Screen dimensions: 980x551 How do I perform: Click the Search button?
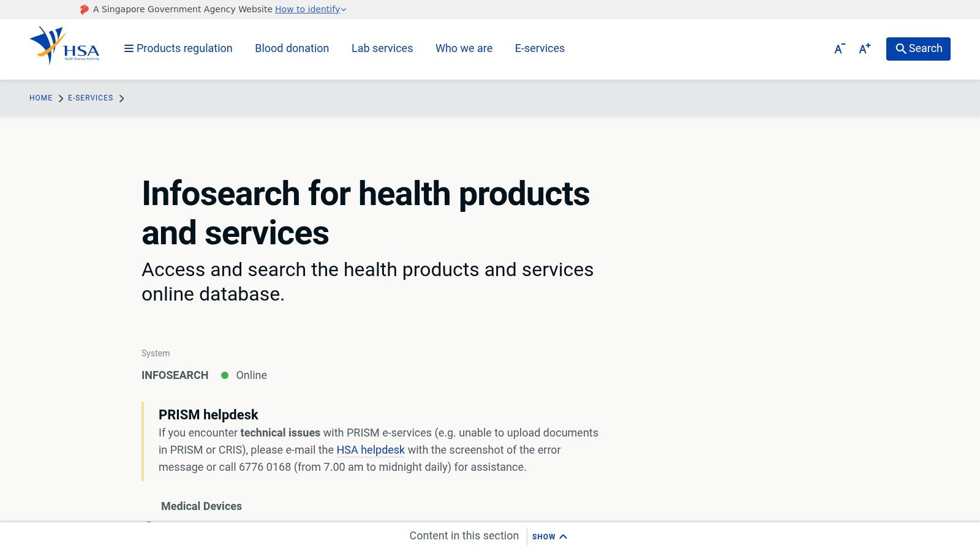click(x=918, y=49)
